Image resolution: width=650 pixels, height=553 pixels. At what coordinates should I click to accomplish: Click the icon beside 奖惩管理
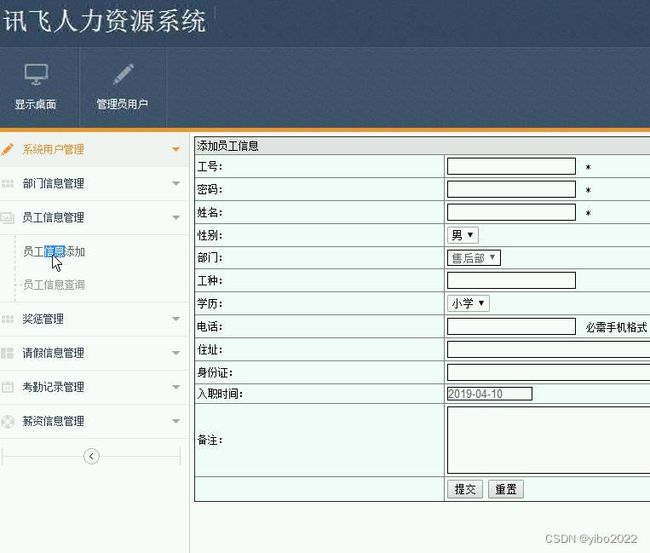(x=7, y=319)
